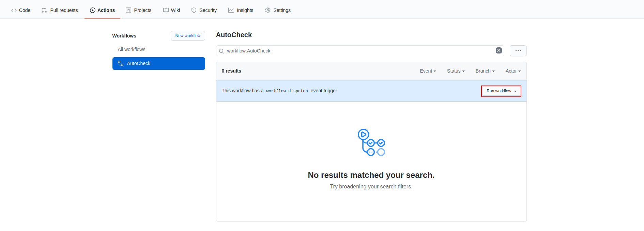Image resolution: width=644 pixels, height=231 pixels.
Task: Open the Pull requests tab
Action: pos(60,10)
